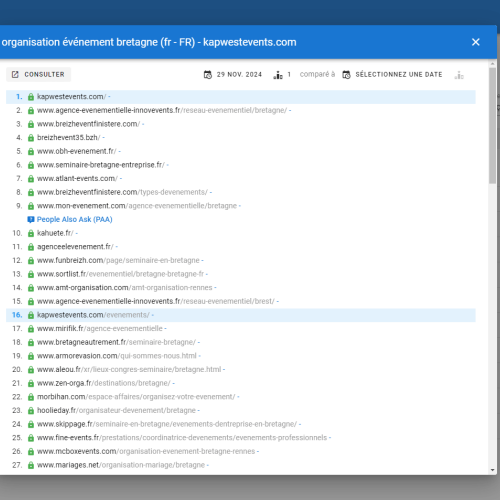500x500 pixels.
Task: Click green padlock icon of result 1
Action: (31, 97)
